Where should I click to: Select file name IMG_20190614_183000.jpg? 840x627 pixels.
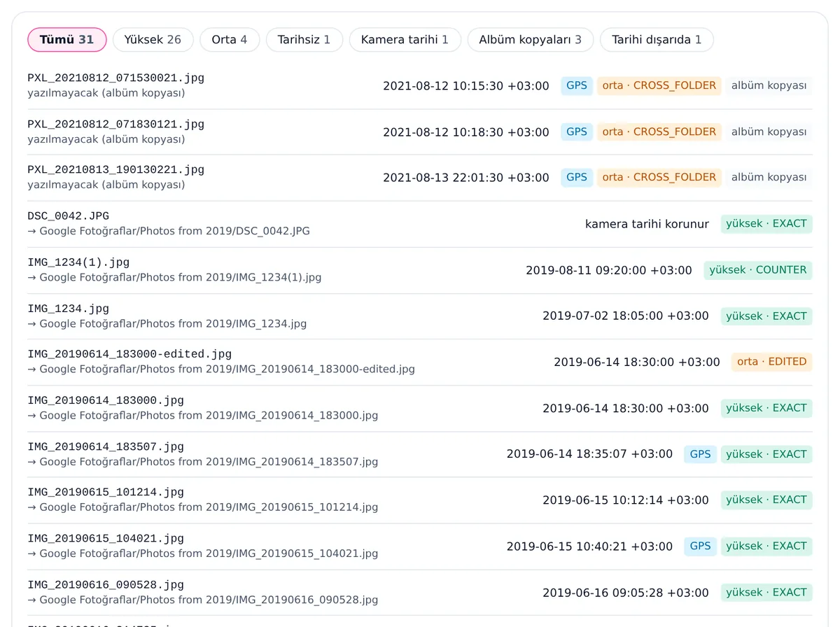click(x=106, y=400)
